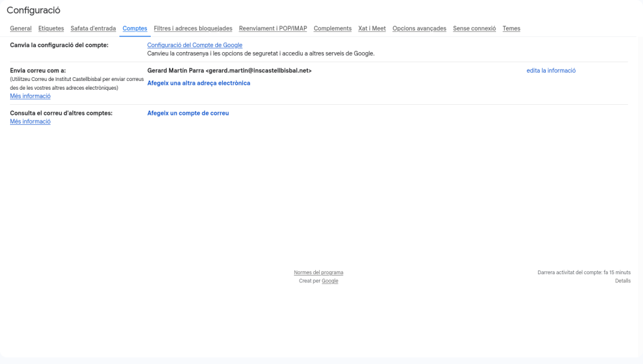Click the Google link in footer
This screenshot has height=364, width=643.
pos(330,281)
